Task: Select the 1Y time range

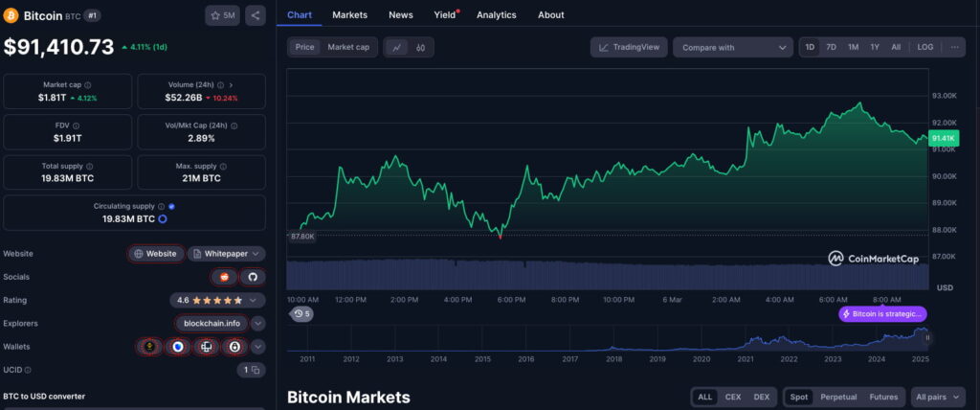Action: point(875,47)
